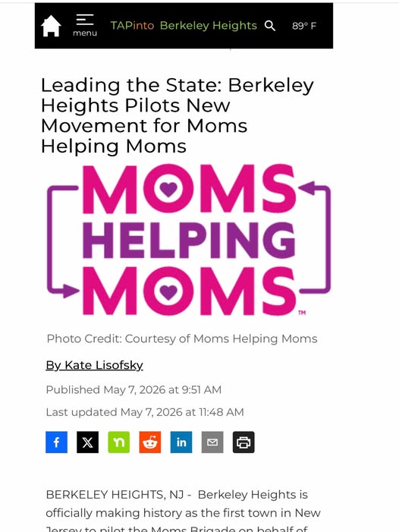
Task: Click the article headline text
Action: pos(178,115)
